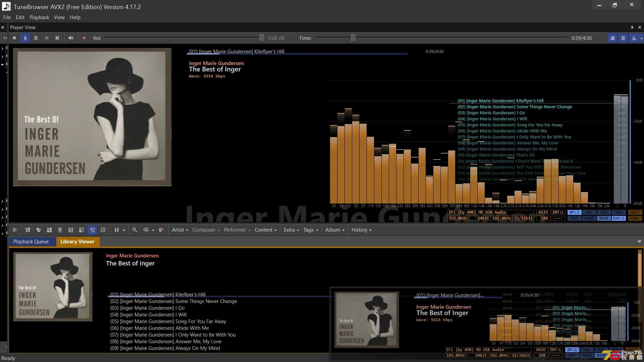The height and width of the screenshot is (362, 644).
Task: Click the Play button in Player View
Action: [x=25, y=38]
